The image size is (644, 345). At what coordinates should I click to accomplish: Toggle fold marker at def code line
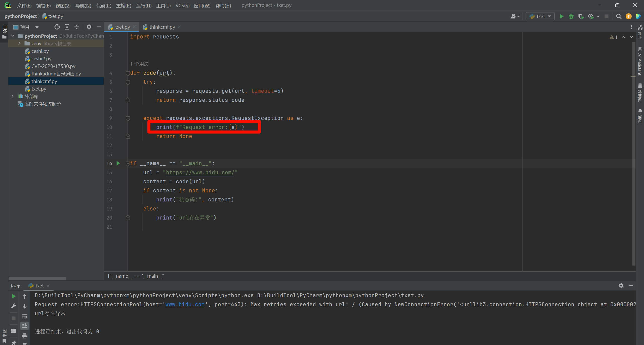pos(128,73)
